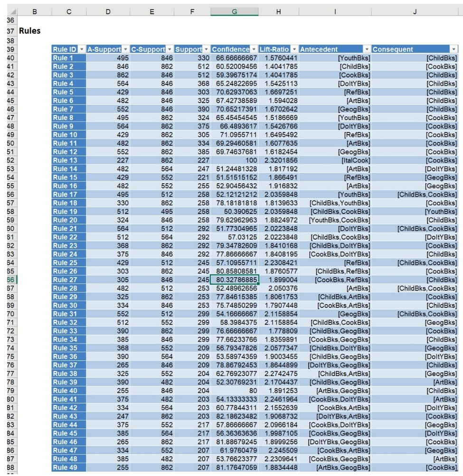Click the Rule 49 cell
Screen dimensions: 463x476
(69, 467)
